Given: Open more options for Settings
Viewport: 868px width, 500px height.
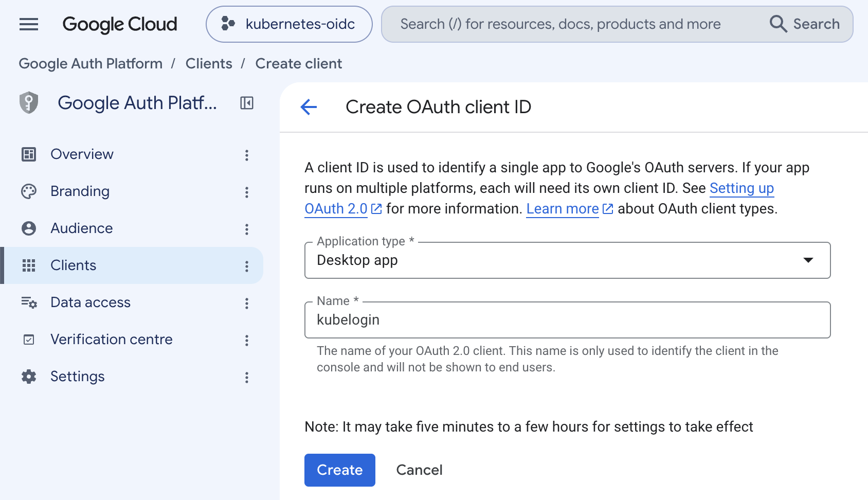Looking at the screenshot, I should 247,378.
